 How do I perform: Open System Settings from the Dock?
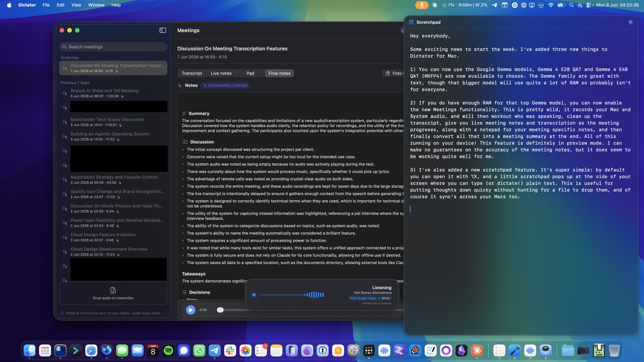353,350
